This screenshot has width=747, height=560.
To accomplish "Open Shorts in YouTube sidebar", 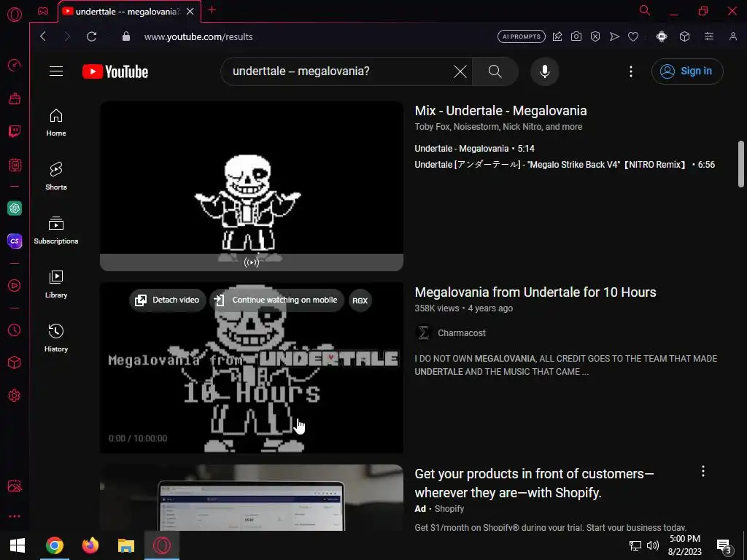I will 56,176.
